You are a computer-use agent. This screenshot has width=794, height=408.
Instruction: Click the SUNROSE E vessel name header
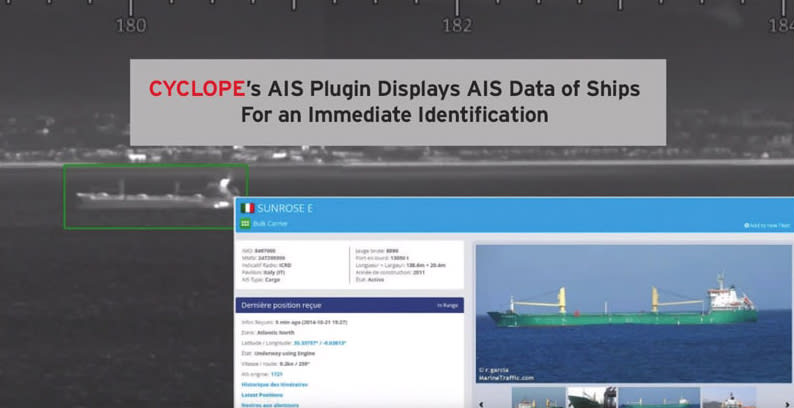pyautogui.click(x=285, y=208)
